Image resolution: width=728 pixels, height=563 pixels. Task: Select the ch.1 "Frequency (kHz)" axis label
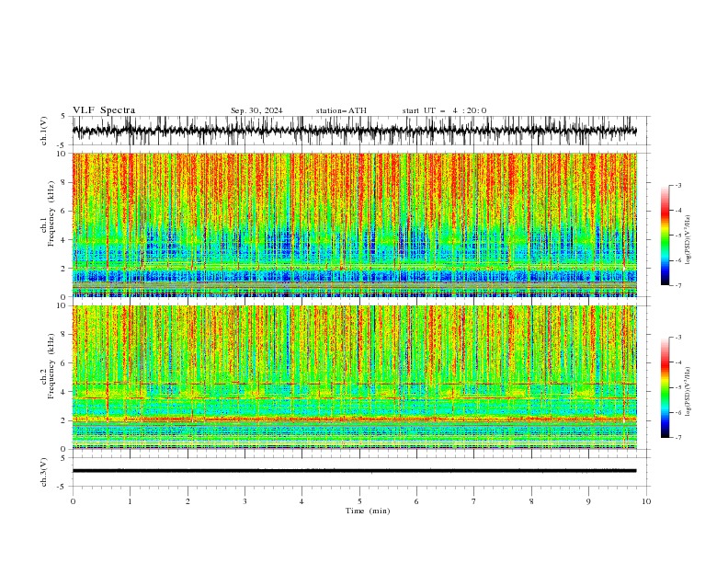[51, 212]
